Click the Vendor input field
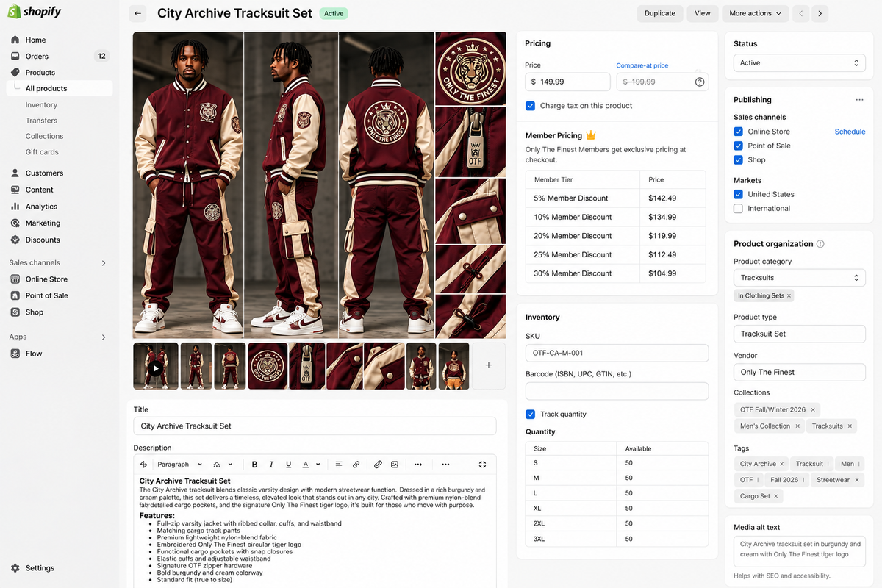Screen dimensions: 882x588 click(x=800, y=372)
